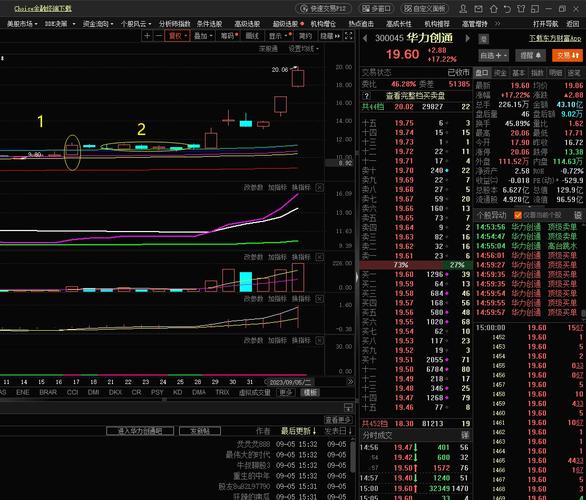Image resolution: width=586 pixels, height=500 pixels.
Task: Open the message inbox icon
Action: [x=478, y=9]
